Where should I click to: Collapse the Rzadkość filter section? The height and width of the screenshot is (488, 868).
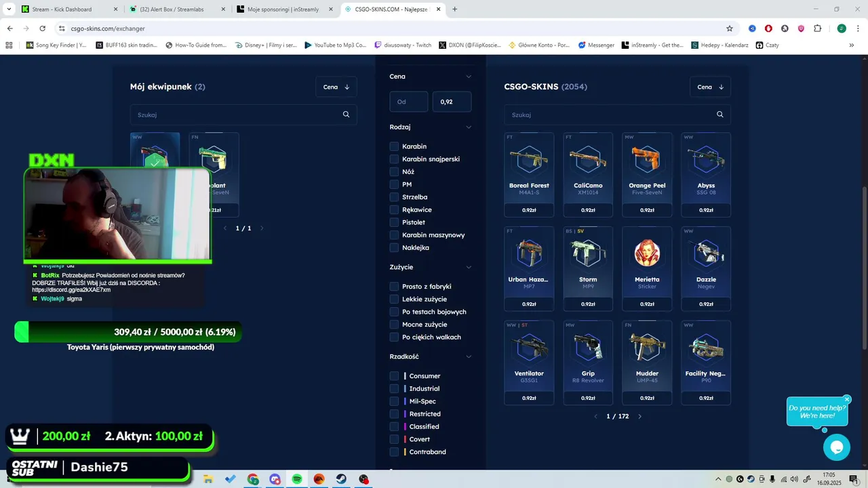coord(468,357)
